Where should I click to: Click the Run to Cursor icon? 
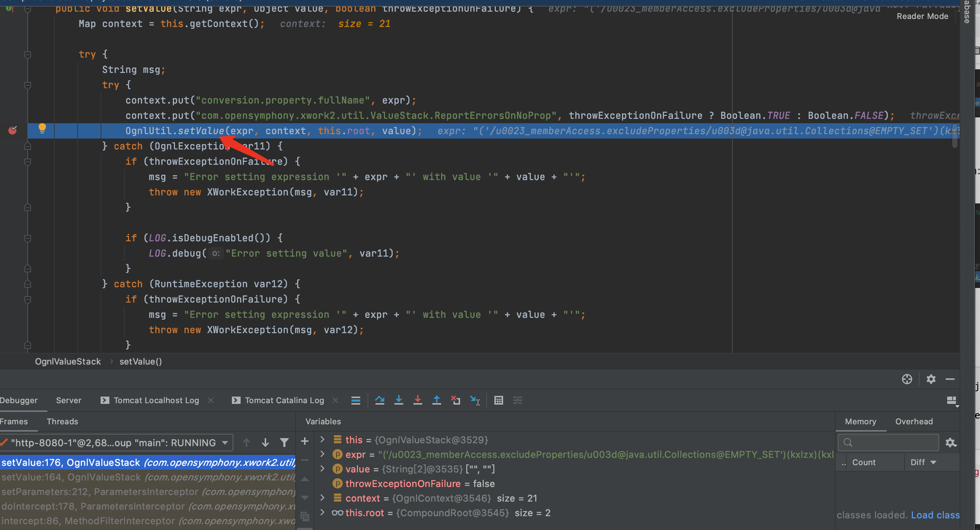tap(475, 400)
